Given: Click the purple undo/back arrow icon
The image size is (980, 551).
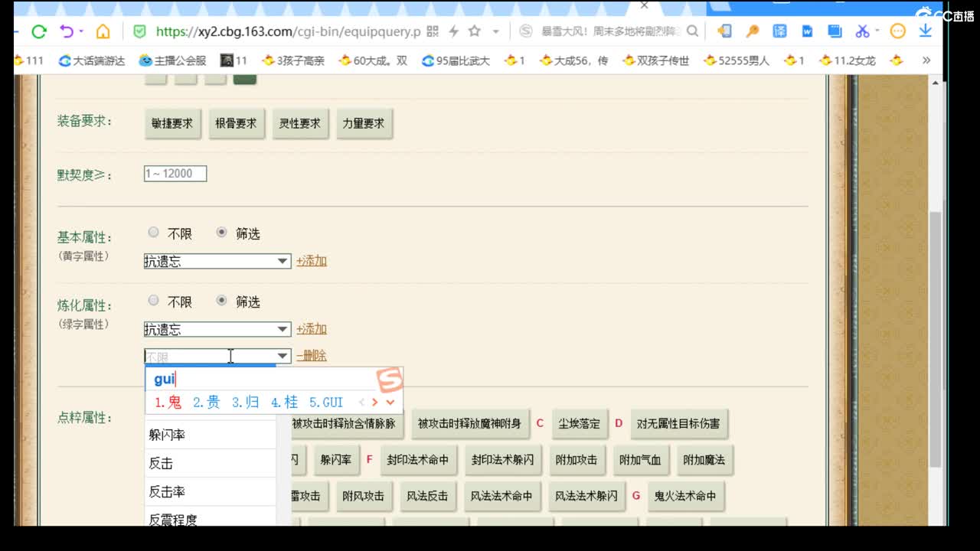Looking at the screenshot, I should (x=67, y=31).
